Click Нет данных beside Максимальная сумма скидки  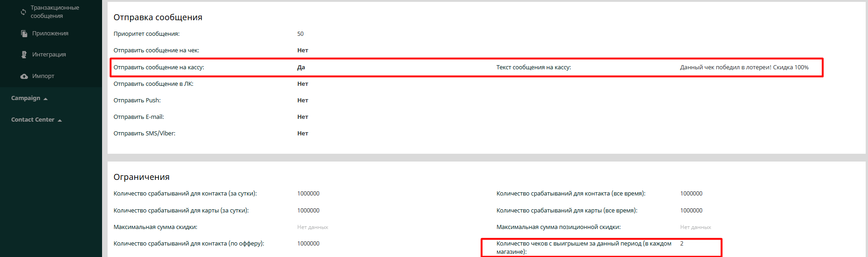pos(313,227)
